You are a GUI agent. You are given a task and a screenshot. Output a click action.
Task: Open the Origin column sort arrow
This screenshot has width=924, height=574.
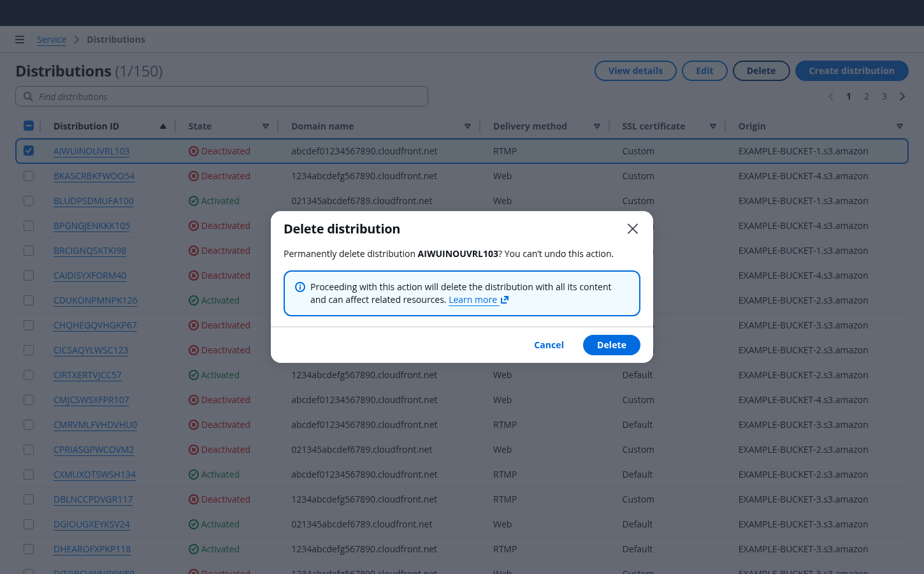tap(899, 126)
